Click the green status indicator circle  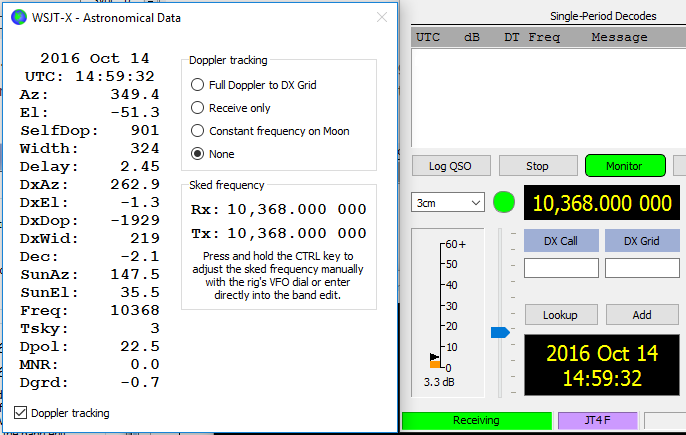coord(504,203)
